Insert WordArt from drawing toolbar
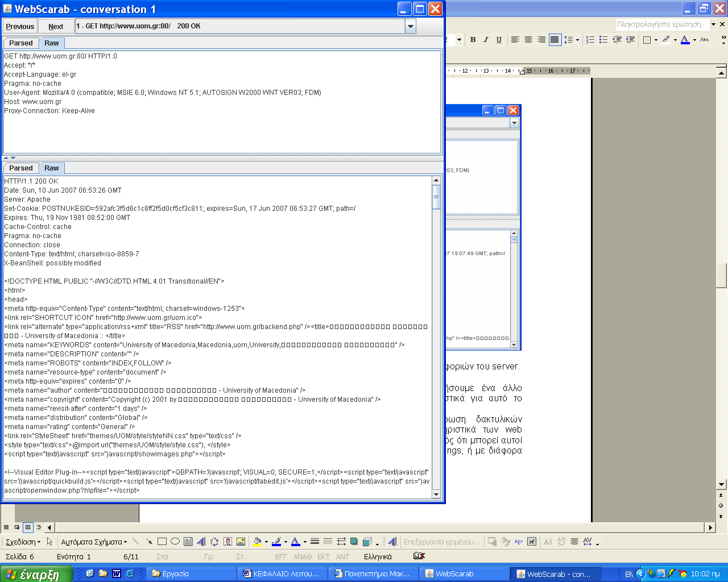This screenshot has height=582, width=728. click(201, 542)
